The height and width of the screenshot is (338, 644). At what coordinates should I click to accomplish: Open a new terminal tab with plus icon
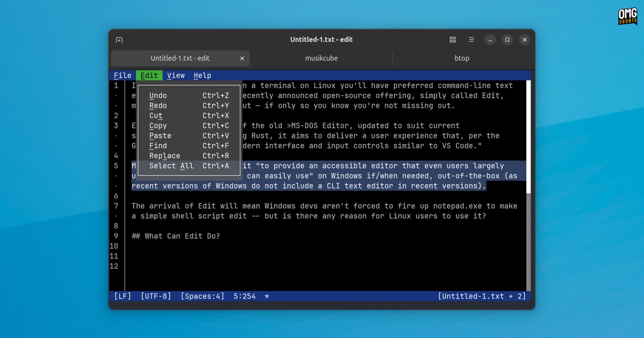click(119, 40)
